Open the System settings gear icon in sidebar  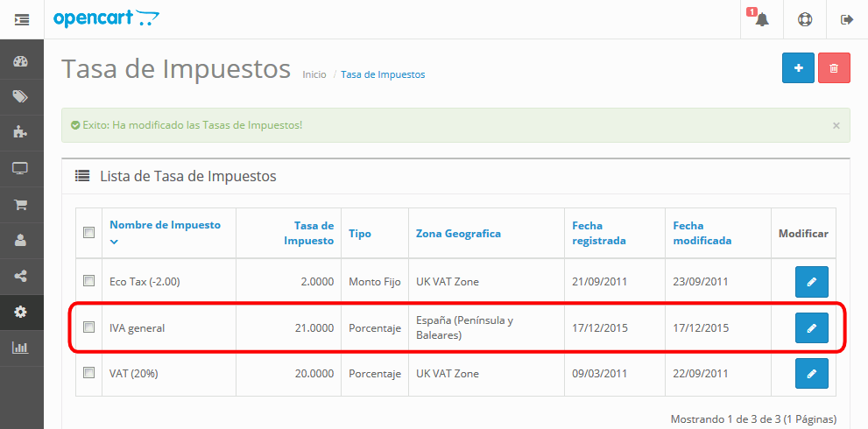coord(20,313)
